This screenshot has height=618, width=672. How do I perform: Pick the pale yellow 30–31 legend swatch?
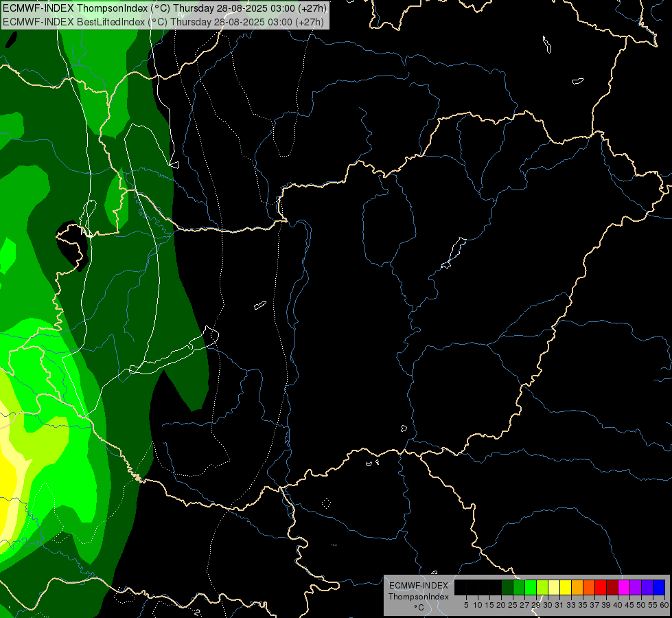554,587
